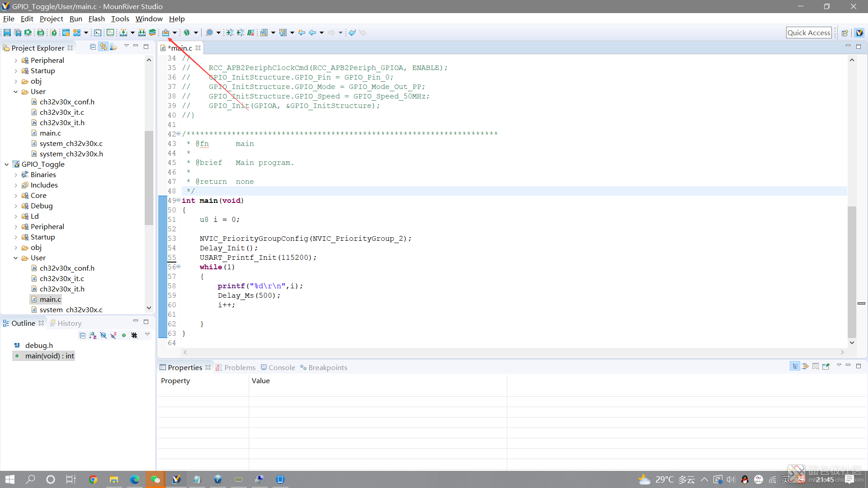
Task: Toggle Hide Inactive Elements in Outline
Action: click(134, 335)
